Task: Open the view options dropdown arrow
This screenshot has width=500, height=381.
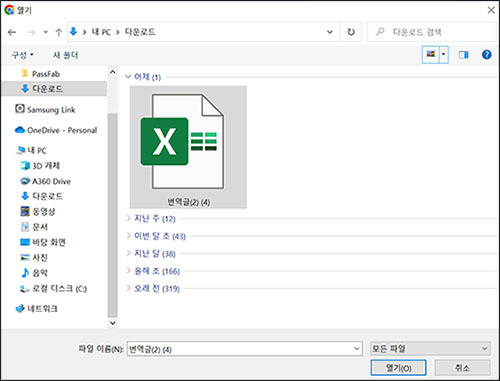Action: pyautogui.click(x=444, y=54)
